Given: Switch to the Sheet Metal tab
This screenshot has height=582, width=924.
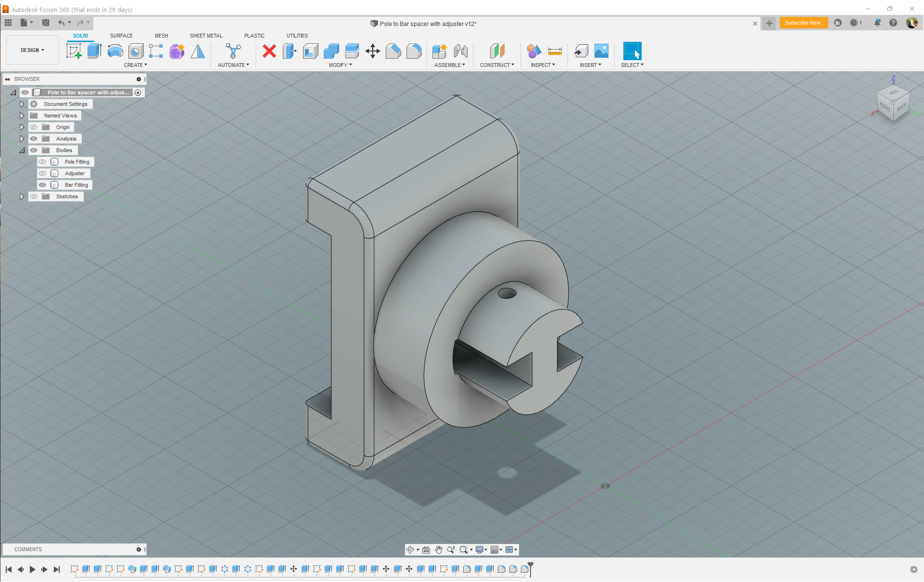Looking at the screenshot, I should tap(206, 36).
